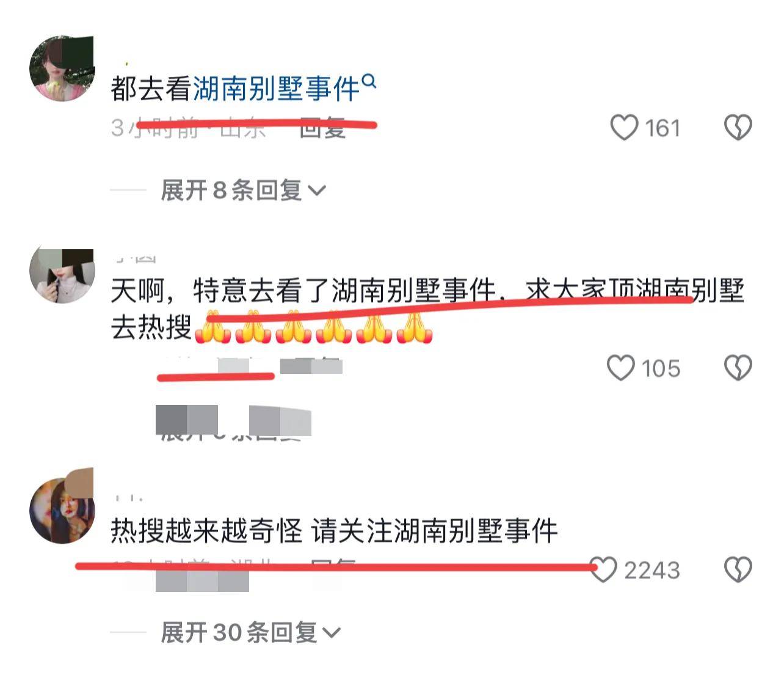784x675 pixels.
Task: Expand 展开30条回复
Action: tap(250, 632)
